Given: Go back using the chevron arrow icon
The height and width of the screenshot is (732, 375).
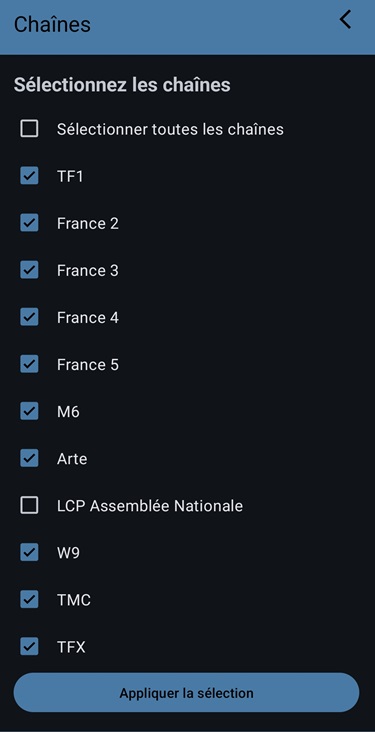Looking at the screenshot, I should click(x=346, y=20).
